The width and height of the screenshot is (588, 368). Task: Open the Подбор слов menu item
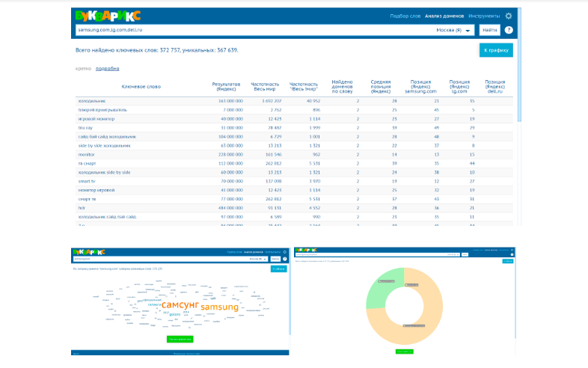click(x=405, y=16)
